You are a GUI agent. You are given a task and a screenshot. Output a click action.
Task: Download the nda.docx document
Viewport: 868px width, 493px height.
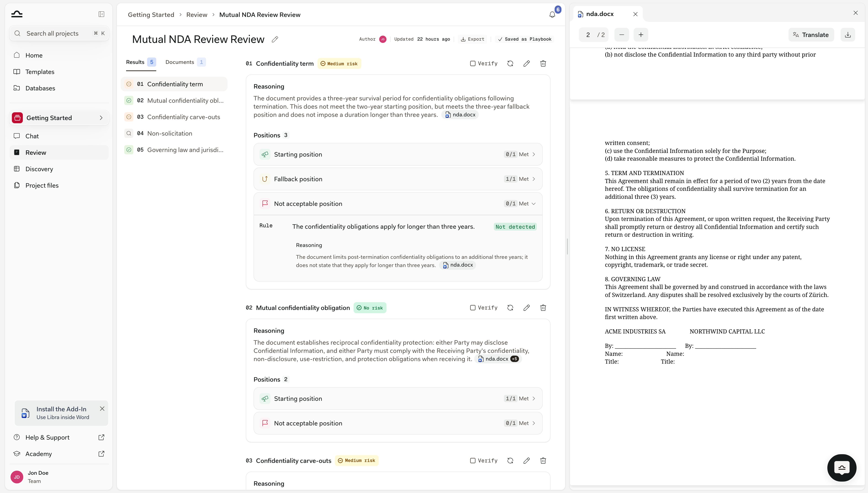848,35
